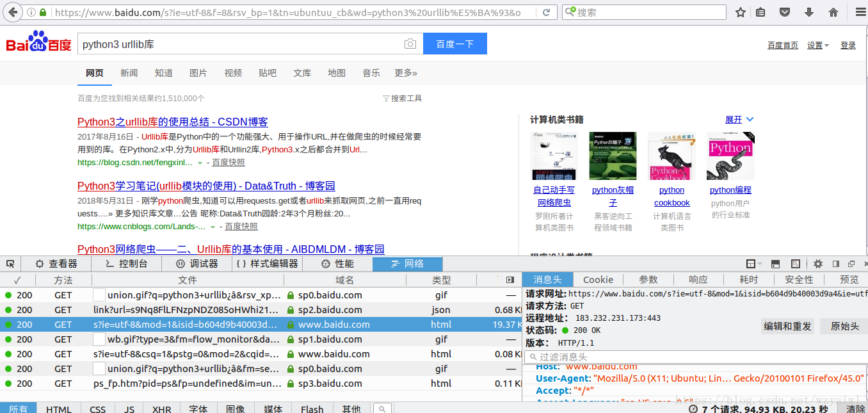Click the site identity padlock icon
The height and width of the screenshot is (413, 868).
tap(43, 12)
